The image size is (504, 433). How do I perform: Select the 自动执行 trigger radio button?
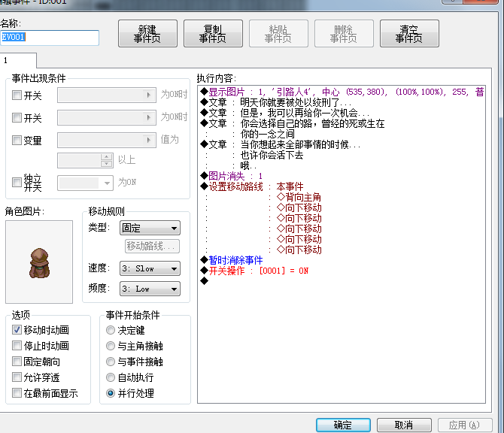(111, 377)
